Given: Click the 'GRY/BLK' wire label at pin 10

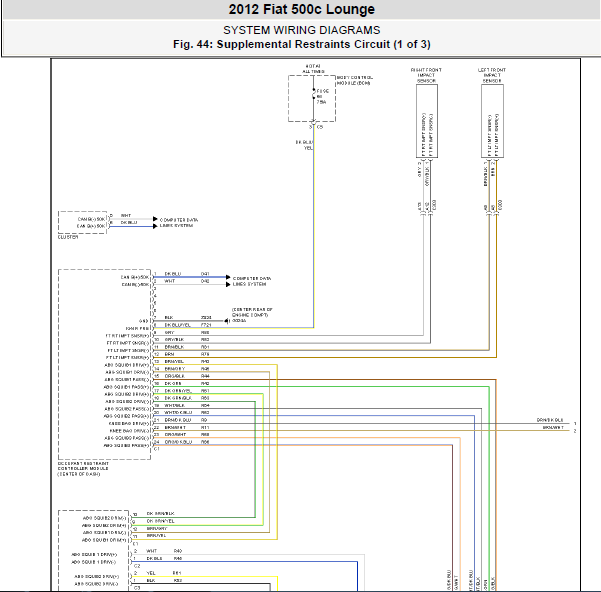Looking at the screenshot, I should pos(174,339).
